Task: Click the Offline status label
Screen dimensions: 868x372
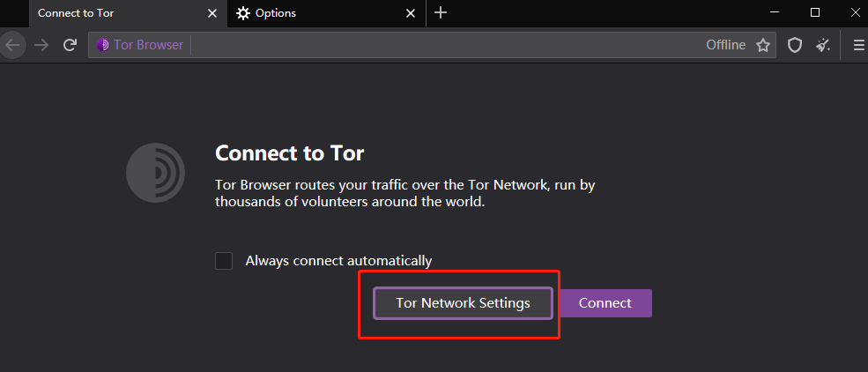Action: coord(725,45)
